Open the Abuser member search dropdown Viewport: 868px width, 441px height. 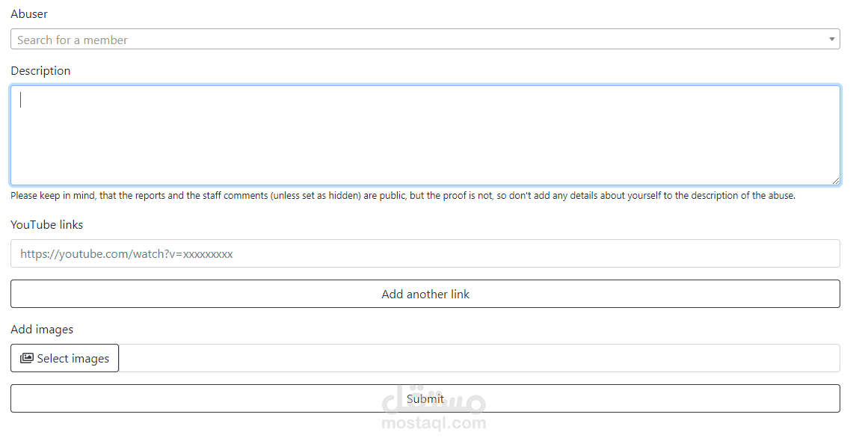pos(425,40)
